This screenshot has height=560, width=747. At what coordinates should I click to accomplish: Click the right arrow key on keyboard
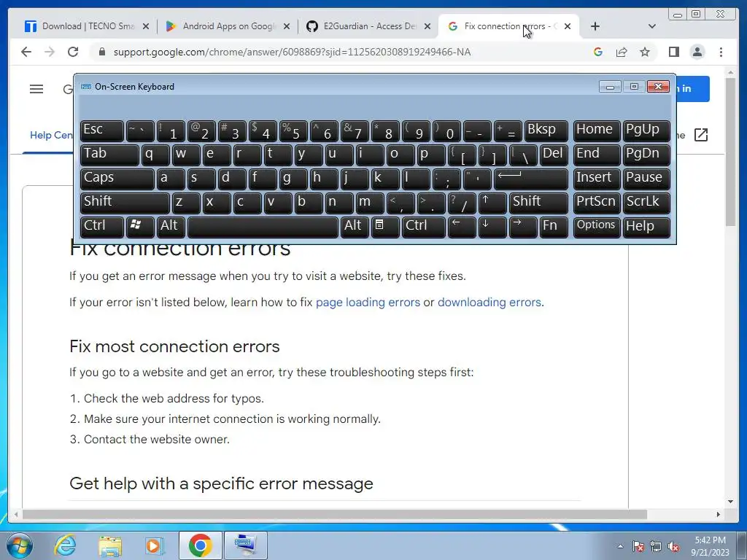click(522, 227)
